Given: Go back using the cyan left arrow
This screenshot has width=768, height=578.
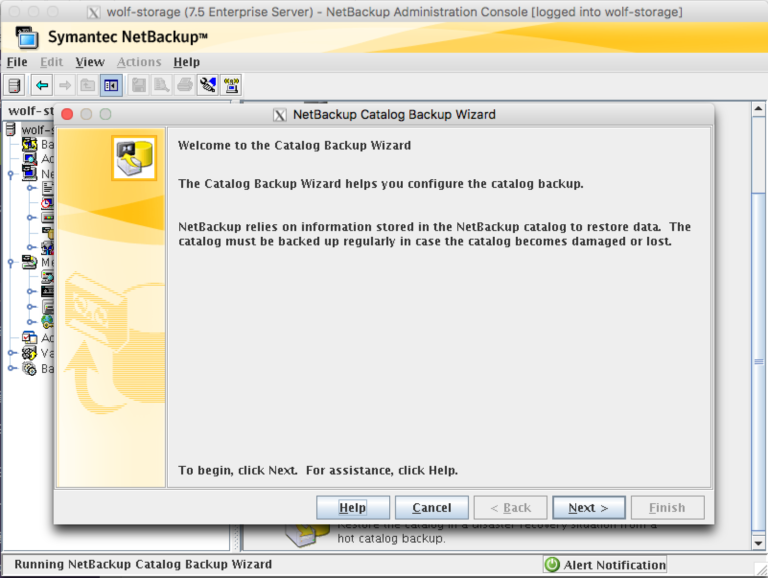Looking at the screenshot, I should tap(42, 86).
